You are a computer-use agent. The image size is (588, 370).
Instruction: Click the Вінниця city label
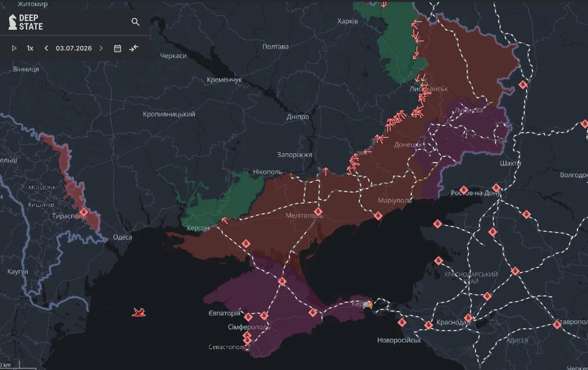[26, 69]
